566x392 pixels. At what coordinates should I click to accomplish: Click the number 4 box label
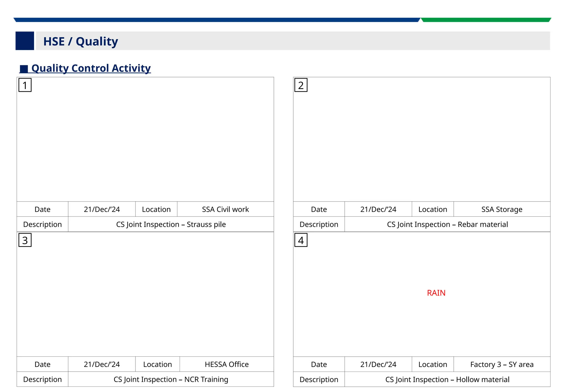coord(301,240)
